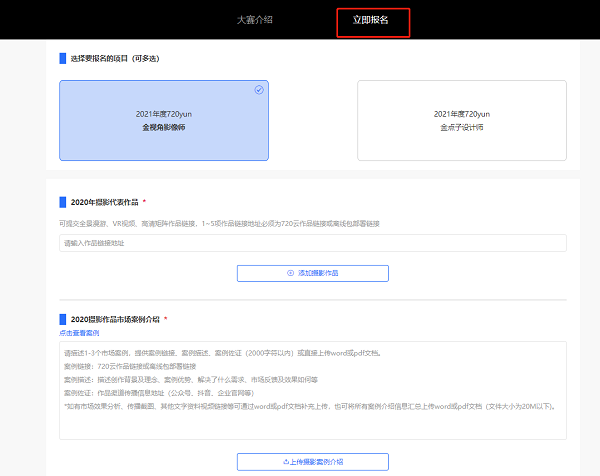Open the 立即报名 tab
The width and height of the screenshot is (600, 476).
click(371, 20)
